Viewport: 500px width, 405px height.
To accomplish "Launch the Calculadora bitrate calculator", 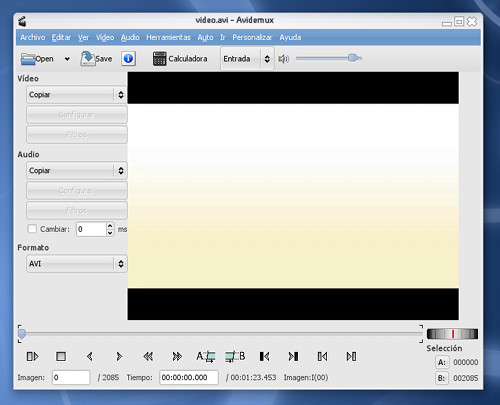I will pos(180,59).
